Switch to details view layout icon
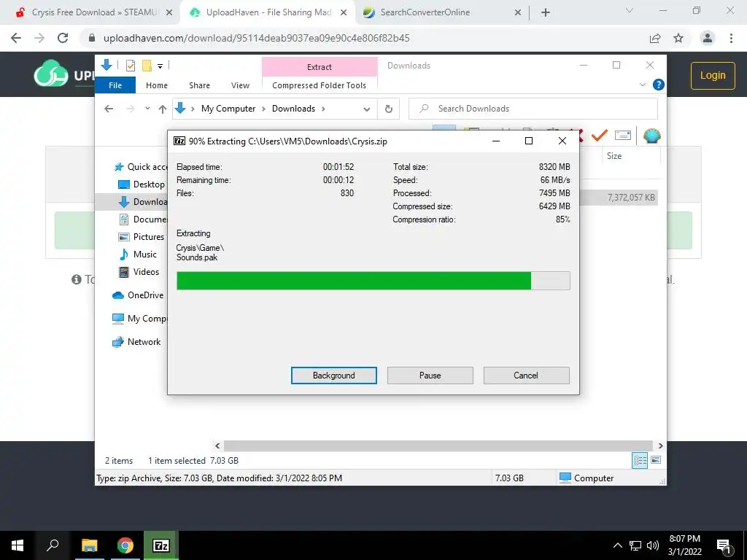This screenshot has width=747, height=560. pos(640,460)
